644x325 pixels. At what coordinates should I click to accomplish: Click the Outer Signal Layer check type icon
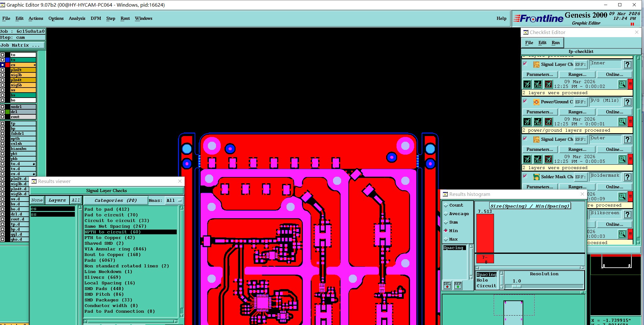[x=536, y=140]
